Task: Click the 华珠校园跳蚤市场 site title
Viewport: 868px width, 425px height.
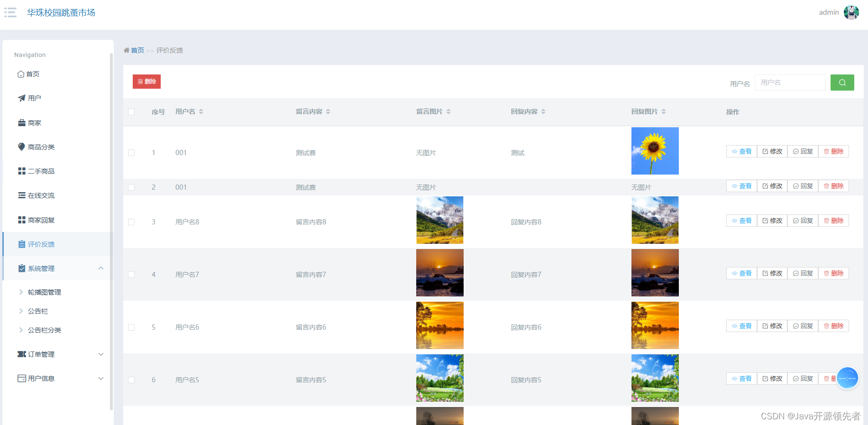Action: [x=61, y=12]
